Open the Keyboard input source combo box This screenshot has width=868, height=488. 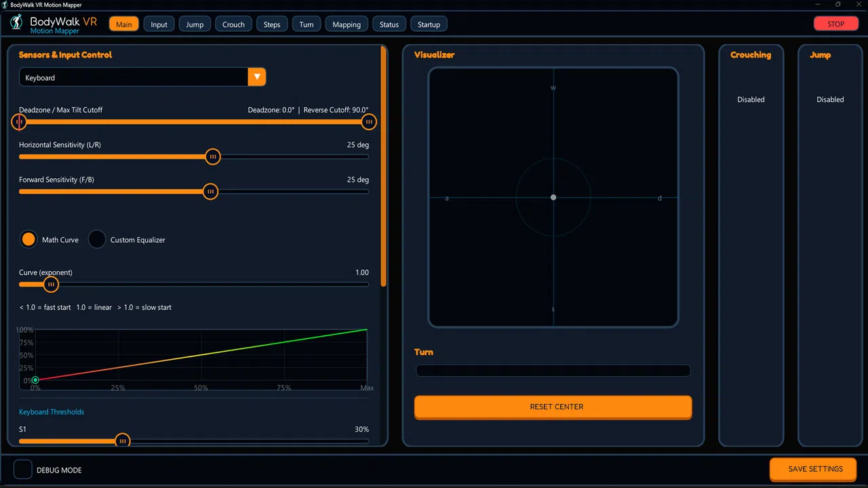coord(142,77)
